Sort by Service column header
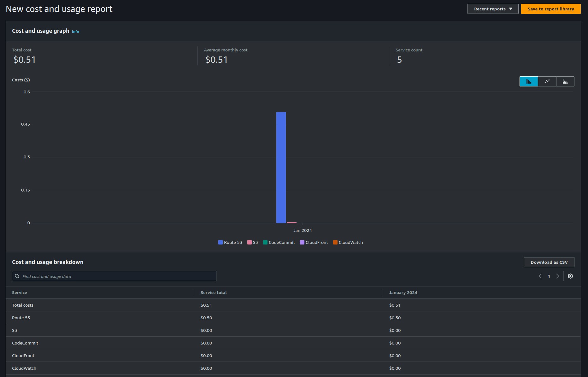This screenshot has width=588, height=377. (x=20, y=292)
